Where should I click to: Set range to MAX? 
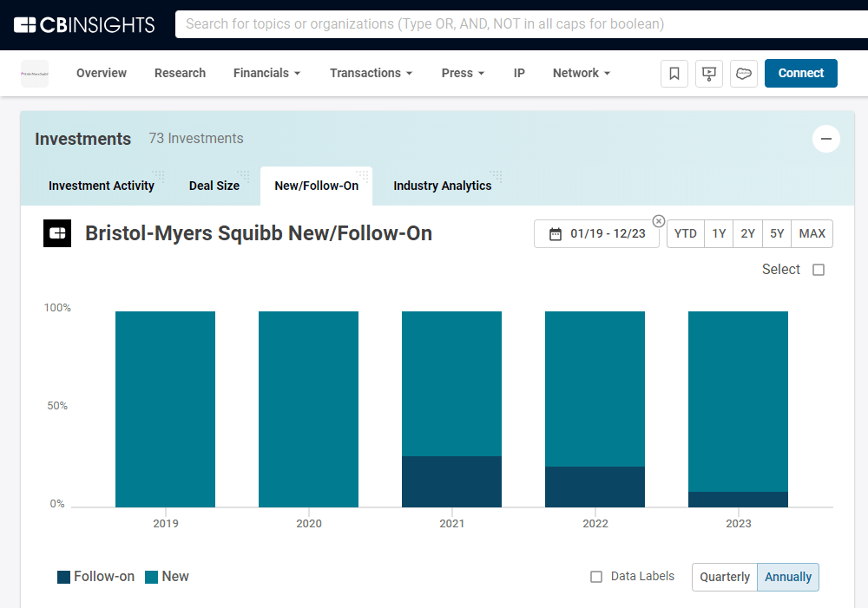(812, 234)
